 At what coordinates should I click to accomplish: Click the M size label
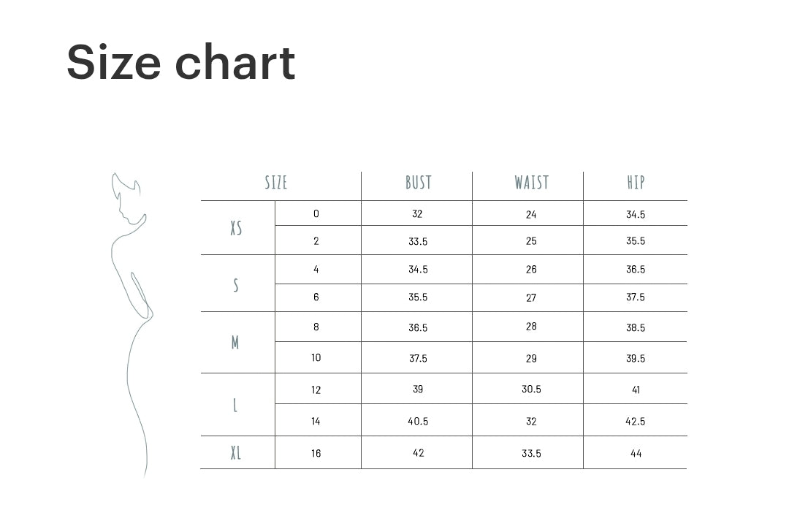[235, 343]
